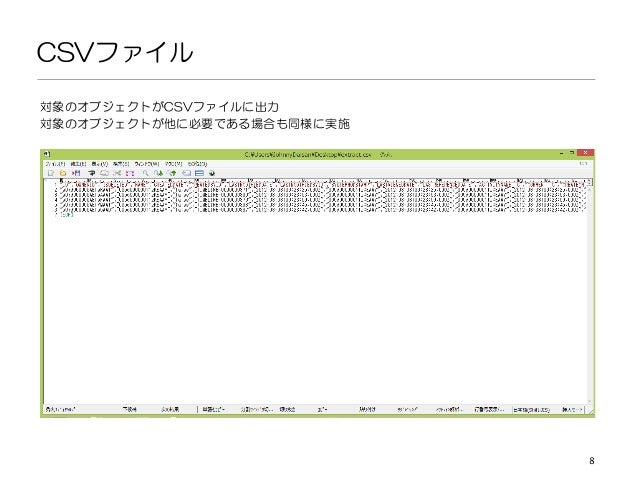Click the magnifier search icon in toolbar

pos(145,173)
